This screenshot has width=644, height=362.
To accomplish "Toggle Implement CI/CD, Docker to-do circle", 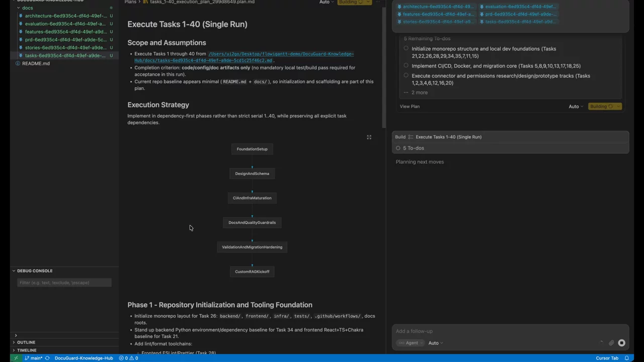I will 406,65.
